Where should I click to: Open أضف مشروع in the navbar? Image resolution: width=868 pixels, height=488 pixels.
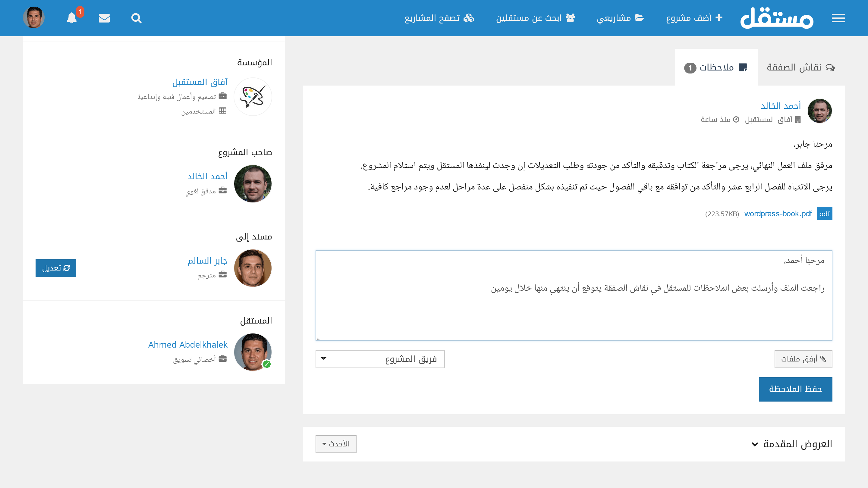point(694,18)
